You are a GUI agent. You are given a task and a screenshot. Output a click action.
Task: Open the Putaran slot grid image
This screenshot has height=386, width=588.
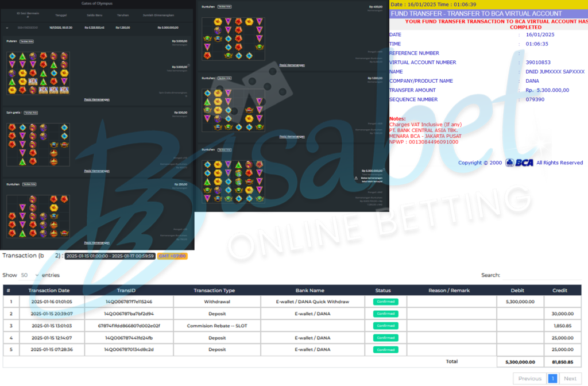click(38, 73)
